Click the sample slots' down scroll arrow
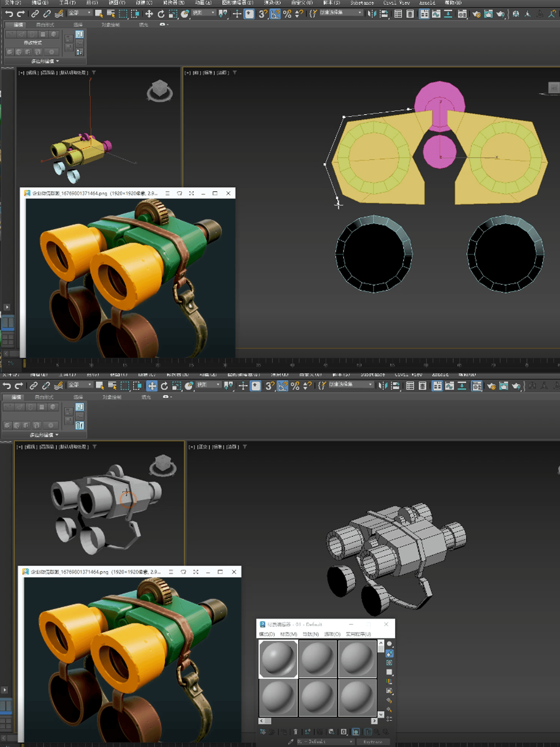Screen dimensions: 560x747 [381, 714]
